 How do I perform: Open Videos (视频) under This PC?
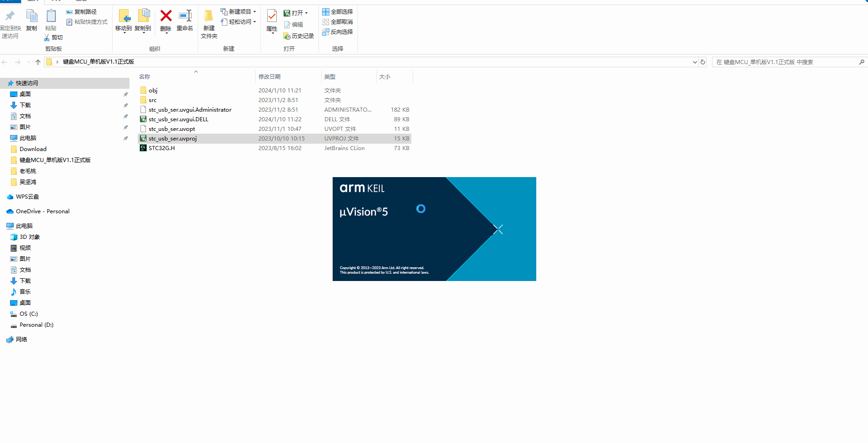point(25,248)
